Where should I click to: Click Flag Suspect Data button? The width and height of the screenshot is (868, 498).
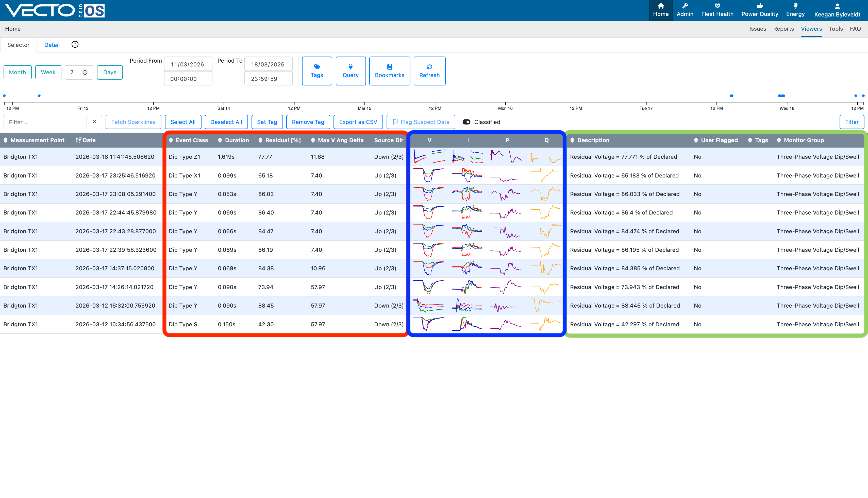point(421,122)
